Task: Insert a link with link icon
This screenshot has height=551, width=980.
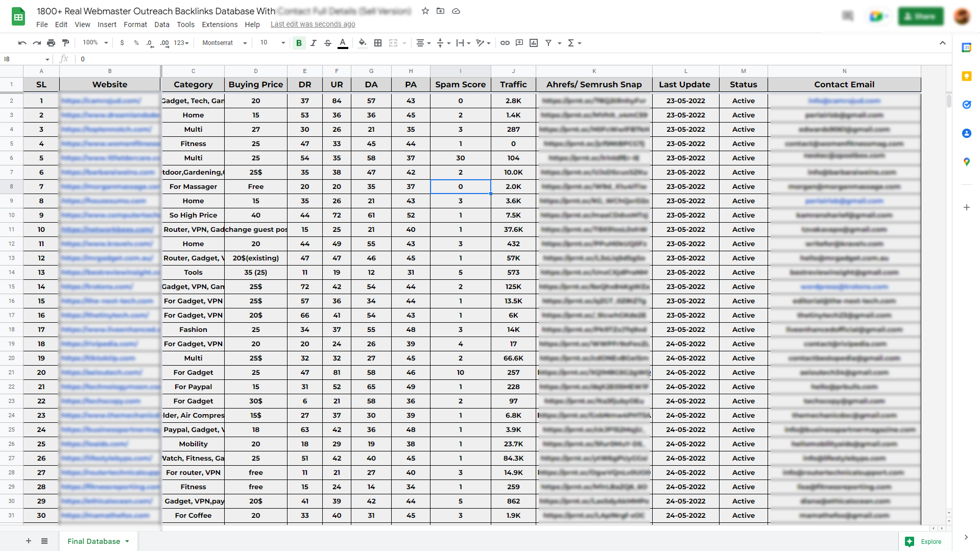Action: click(505, 43)
